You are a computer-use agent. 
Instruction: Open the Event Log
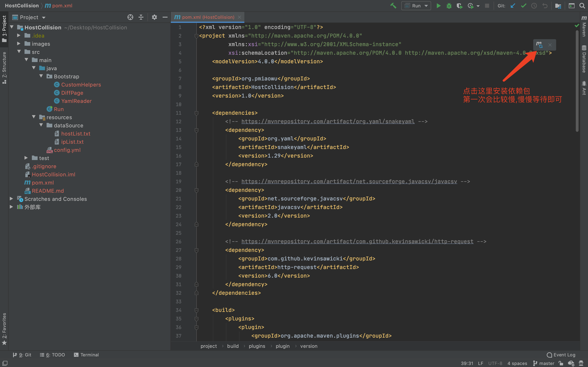pos(561,355)
